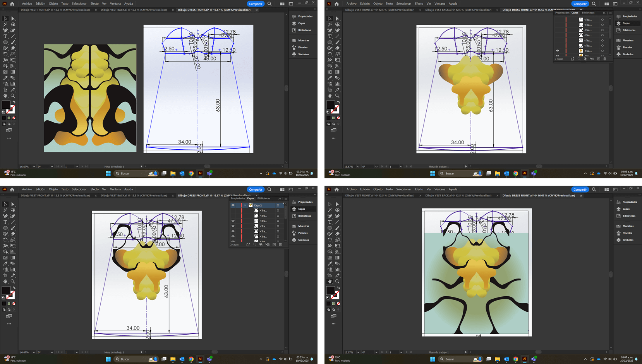Click Compartir button in top-left window
Viewport: 642px width, 364px height.
pos(256,4)
